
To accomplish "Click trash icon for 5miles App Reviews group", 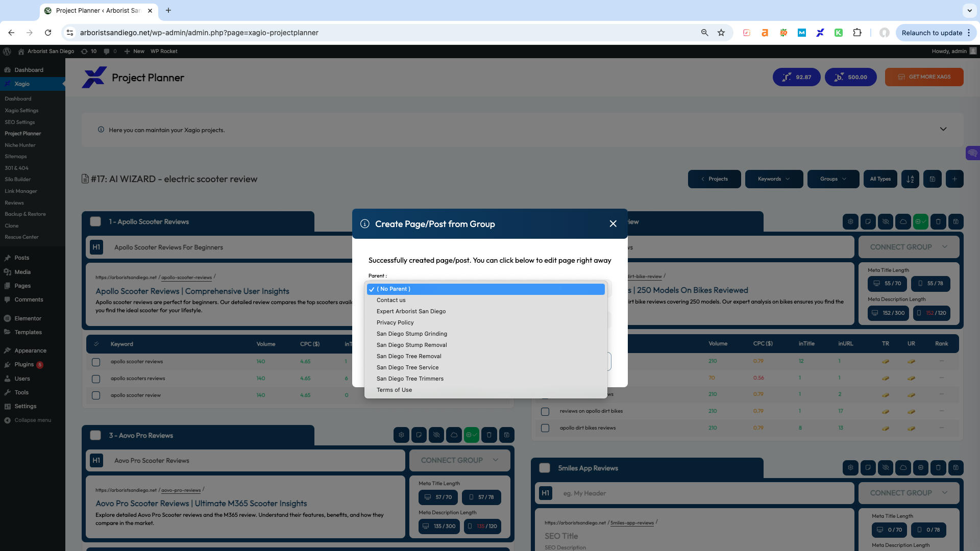I will [x=938, y=467].
